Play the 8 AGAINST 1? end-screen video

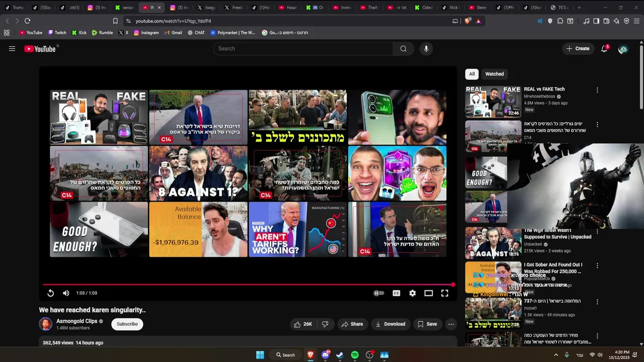[198, 173]
